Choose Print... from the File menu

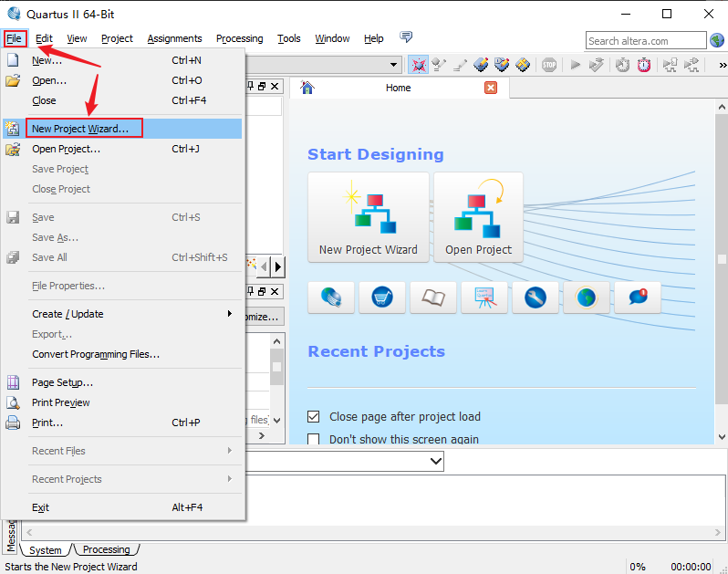(x=122, y=423)
